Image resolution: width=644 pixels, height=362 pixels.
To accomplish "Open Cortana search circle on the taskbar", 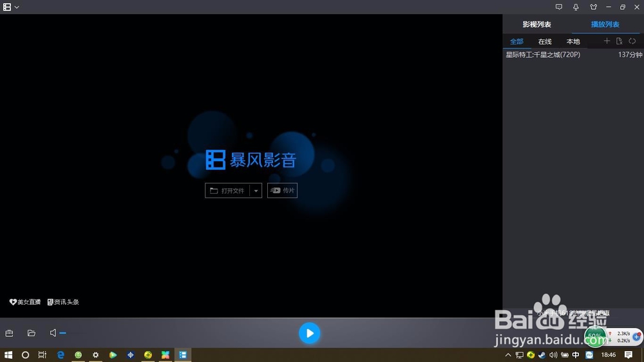I will point(25,355).
